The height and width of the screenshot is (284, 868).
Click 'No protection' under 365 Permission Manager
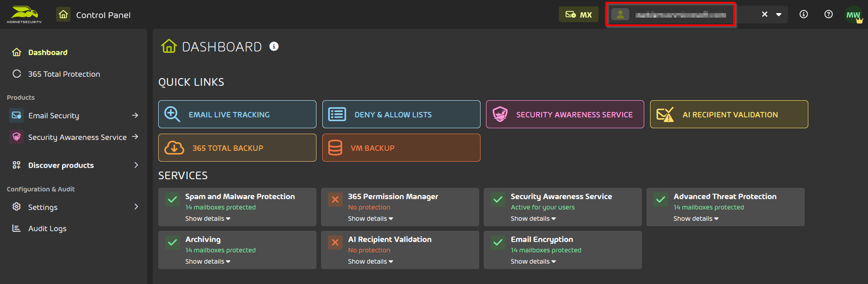click(369, 207)
